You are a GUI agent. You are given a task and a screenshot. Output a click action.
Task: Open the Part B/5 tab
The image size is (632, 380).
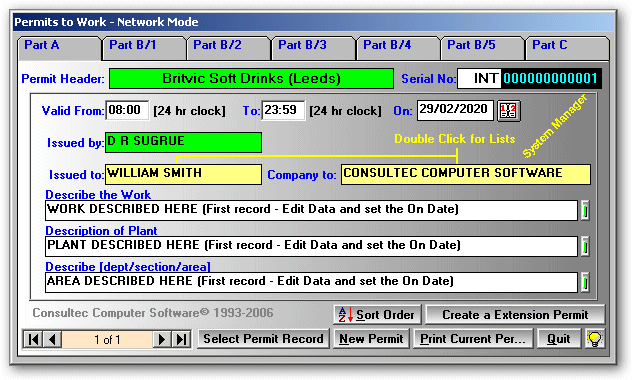(482, 48)
